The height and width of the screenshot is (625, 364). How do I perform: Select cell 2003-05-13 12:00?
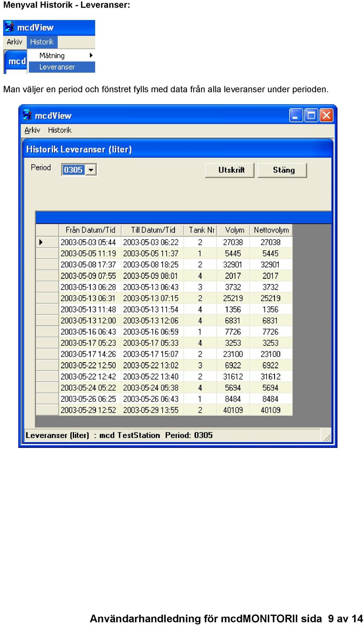[x=90, y=320]
